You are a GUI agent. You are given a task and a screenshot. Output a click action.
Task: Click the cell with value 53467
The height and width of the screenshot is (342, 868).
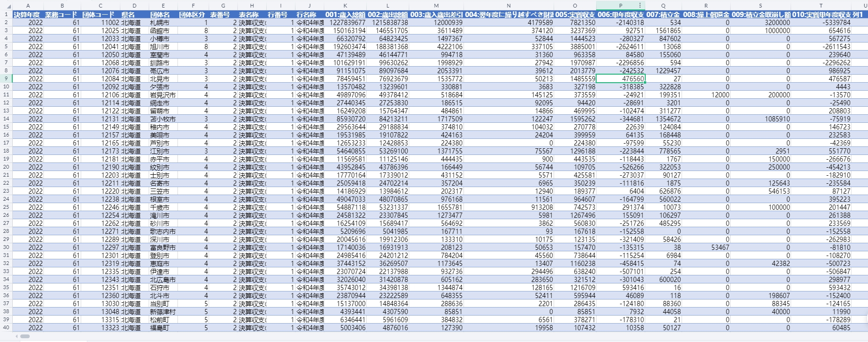pos(706,248)
